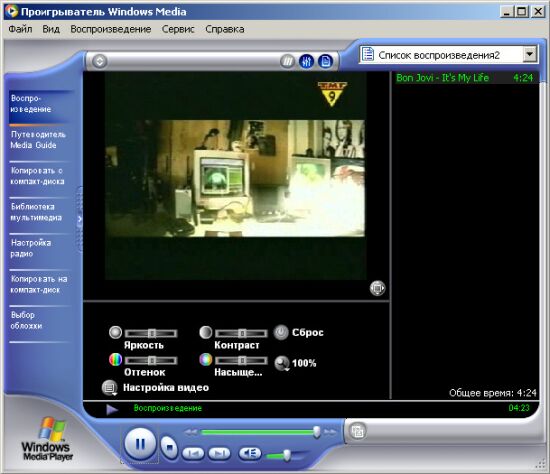
Task: Open the Файл menu
Action: (20, 29)
